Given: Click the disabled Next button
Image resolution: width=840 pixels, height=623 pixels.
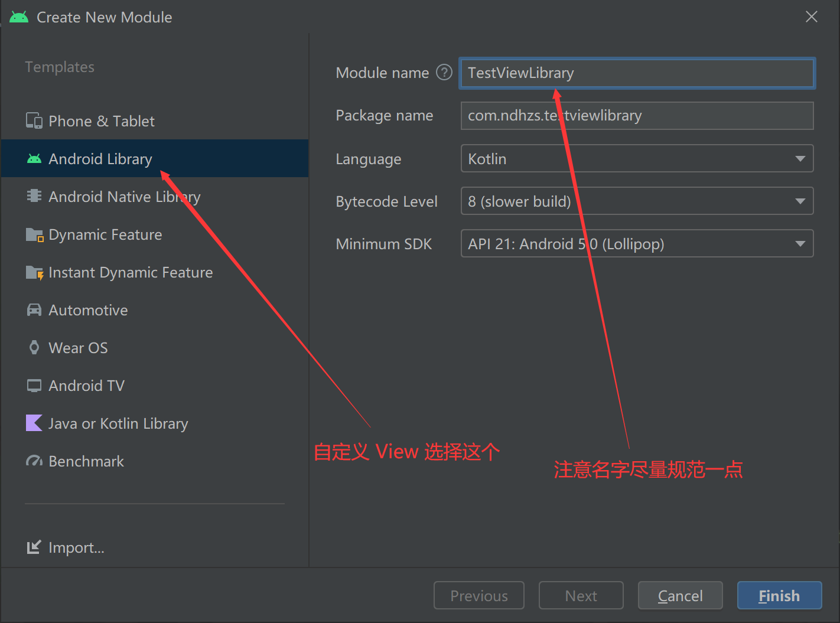Looking at the screenshot, I should [581, 595].
